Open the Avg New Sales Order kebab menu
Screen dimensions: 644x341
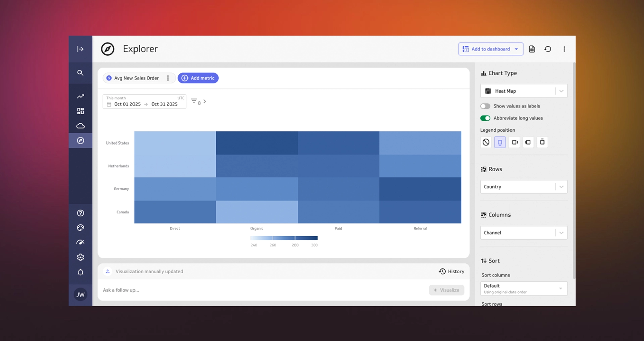click(168, 78)
